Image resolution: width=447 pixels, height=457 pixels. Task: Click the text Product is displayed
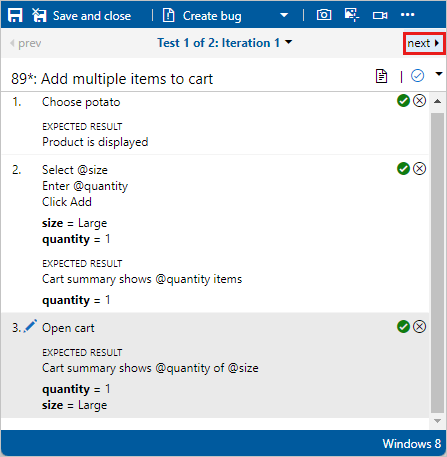pyautogui.click(x=95, y=142)
